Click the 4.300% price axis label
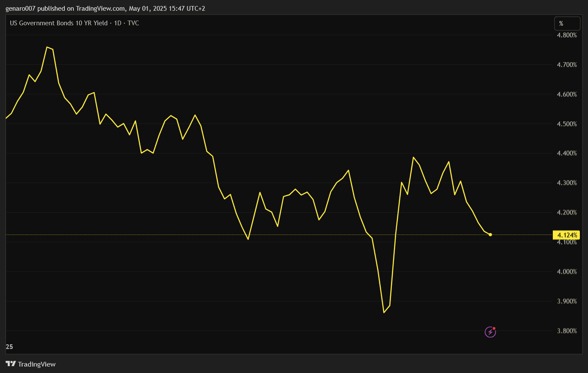The image size is (588, 373). click(567, 183)
